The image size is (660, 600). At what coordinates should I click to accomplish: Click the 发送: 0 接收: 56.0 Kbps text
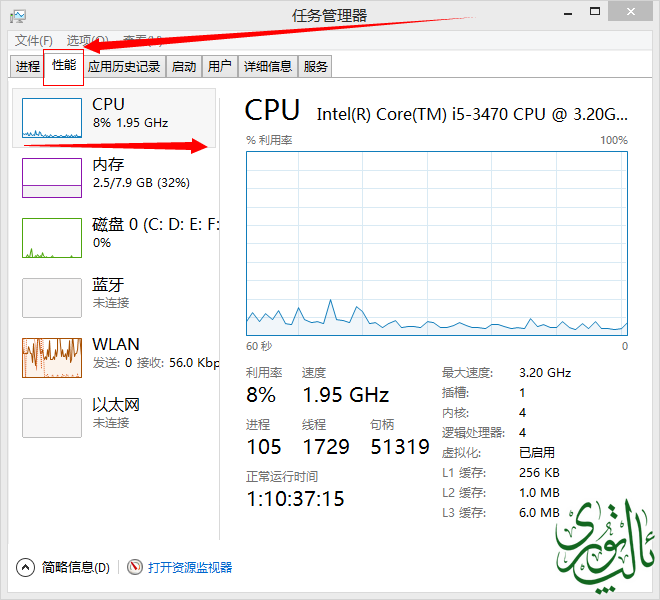click(156, 363)
